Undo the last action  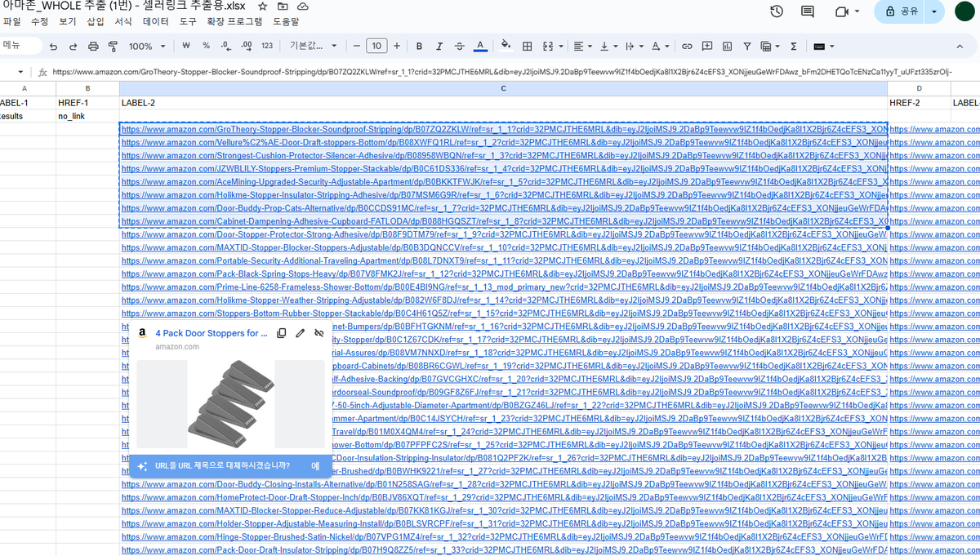tap(54, 47)
